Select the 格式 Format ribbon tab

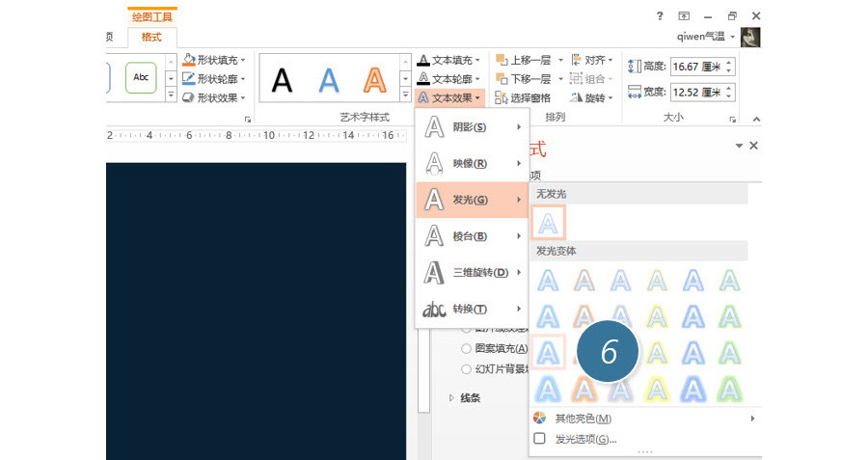click(x=151, y=37)
